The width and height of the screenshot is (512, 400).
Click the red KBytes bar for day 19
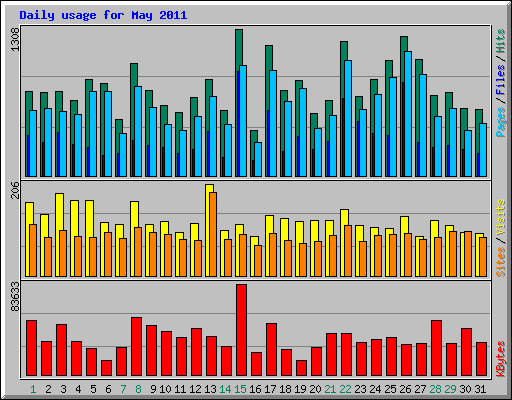[302, 368]
